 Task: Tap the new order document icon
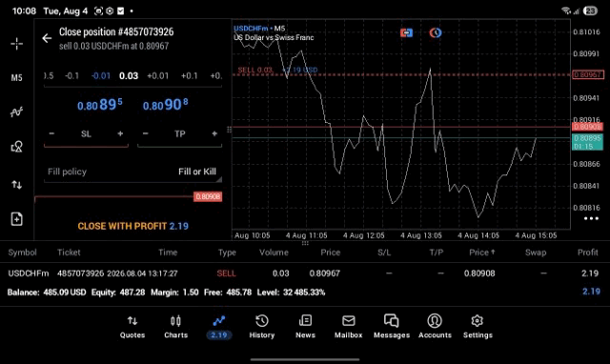(x=17, y=219)
